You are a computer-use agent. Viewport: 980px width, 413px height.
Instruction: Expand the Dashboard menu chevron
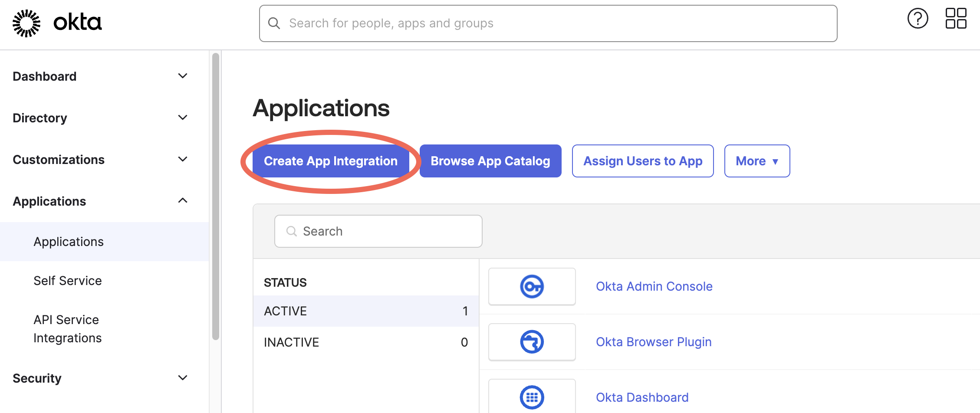pos(183,76)
